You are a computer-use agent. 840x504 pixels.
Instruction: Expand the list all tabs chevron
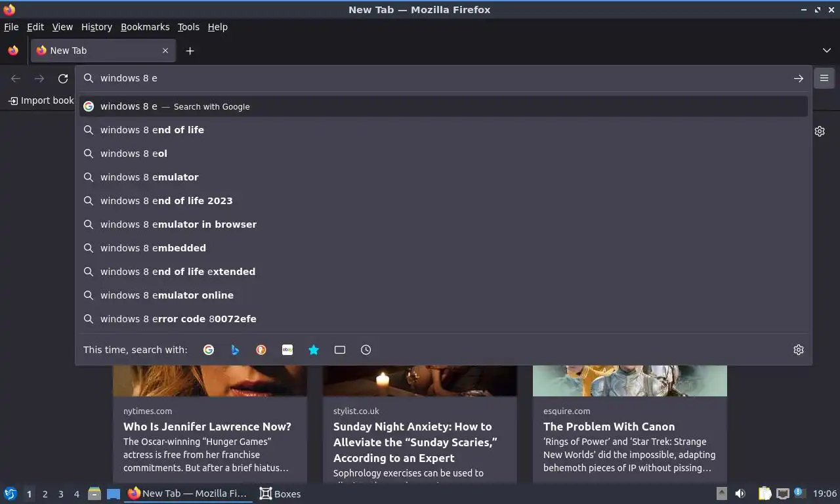coord(827,51)
